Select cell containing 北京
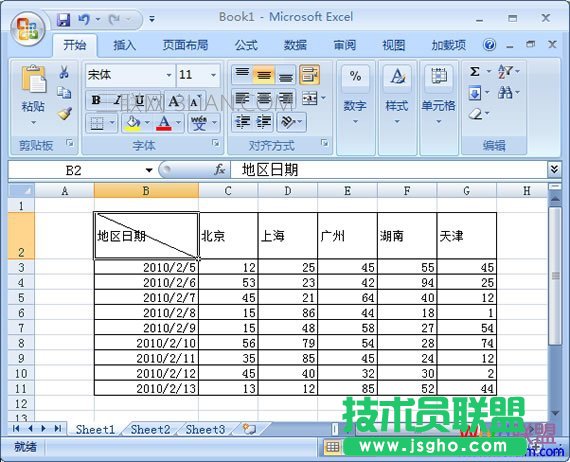The image size is (570, 462). click(228, 236)
